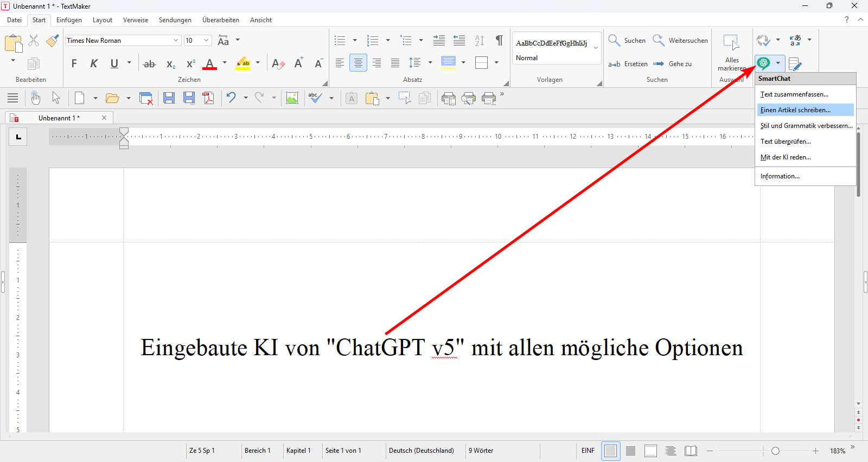Image resolution: width=868 pixels, height=462 pixels.
Task: Enable centered paragraph alignment
Action: (358, 63)
